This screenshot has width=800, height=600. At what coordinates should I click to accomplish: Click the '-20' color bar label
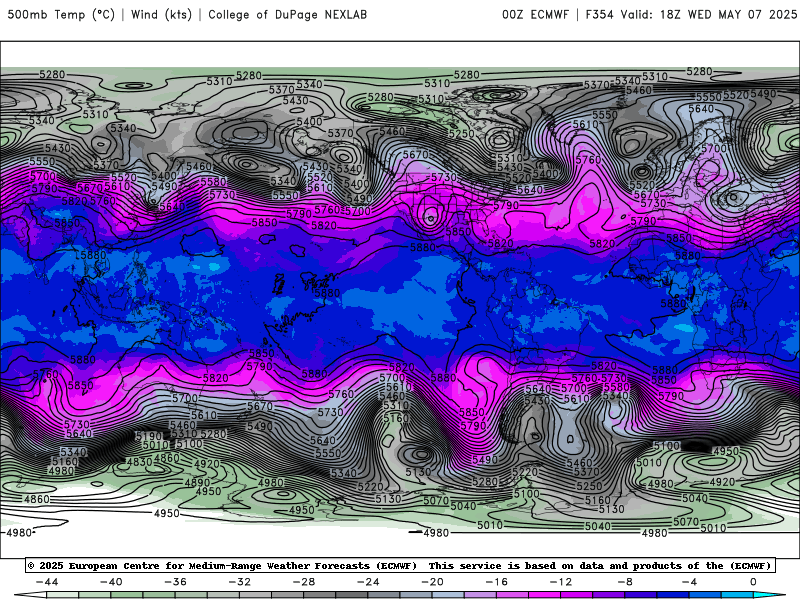coord(433,582)
